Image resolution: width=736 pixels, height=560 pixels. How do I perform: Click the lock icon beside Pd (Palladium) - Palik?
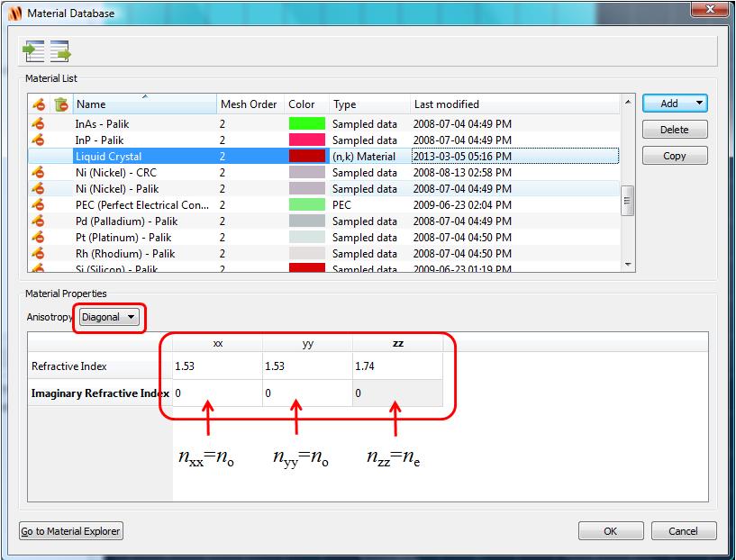(38, 221)
